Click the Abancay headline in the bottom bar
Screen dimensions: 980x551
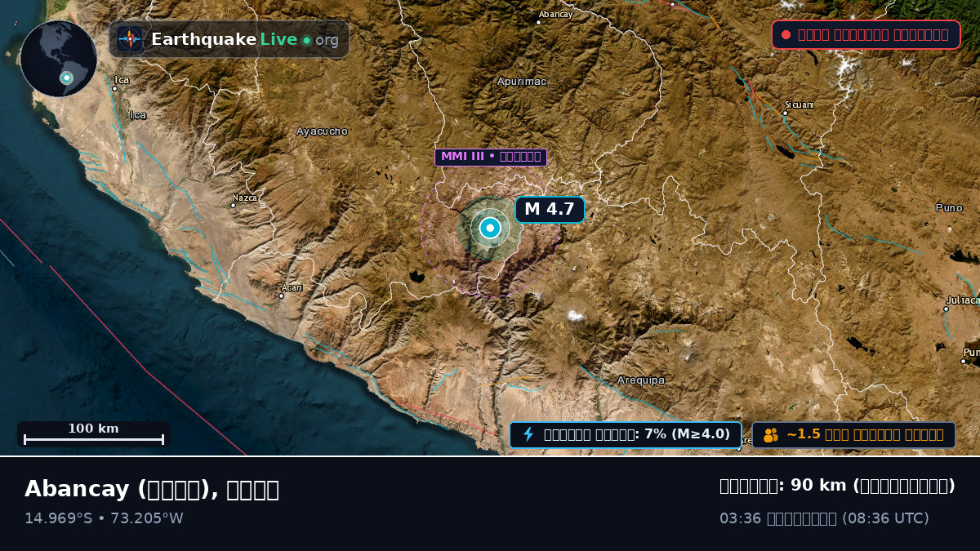(152, 489)
